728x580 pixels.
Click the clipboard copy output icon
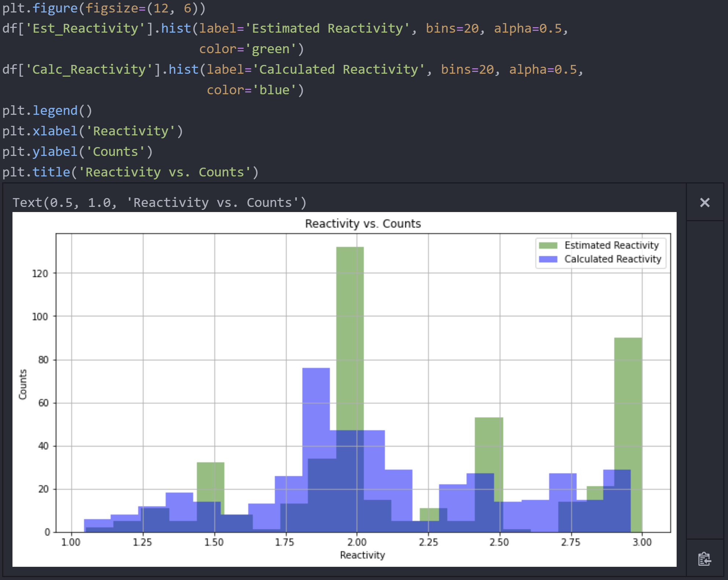pos(704,559)
